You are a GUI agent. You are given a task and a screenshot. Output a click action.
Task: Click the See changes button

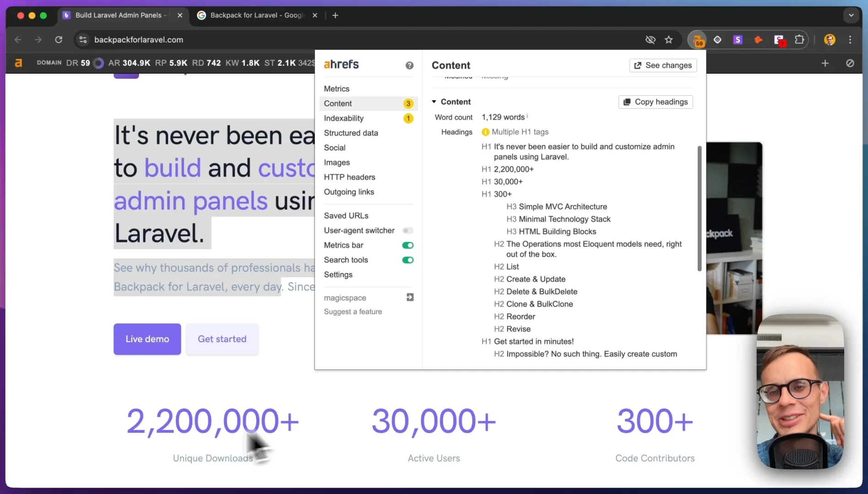click(663, 65)
